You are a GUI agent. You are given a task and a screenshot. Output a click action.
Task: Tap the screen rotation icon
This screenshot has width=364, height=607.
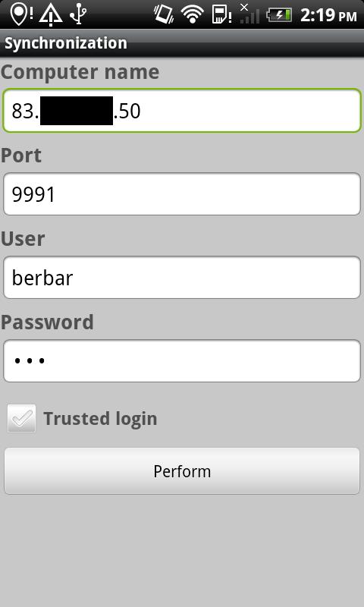point(164,14)
